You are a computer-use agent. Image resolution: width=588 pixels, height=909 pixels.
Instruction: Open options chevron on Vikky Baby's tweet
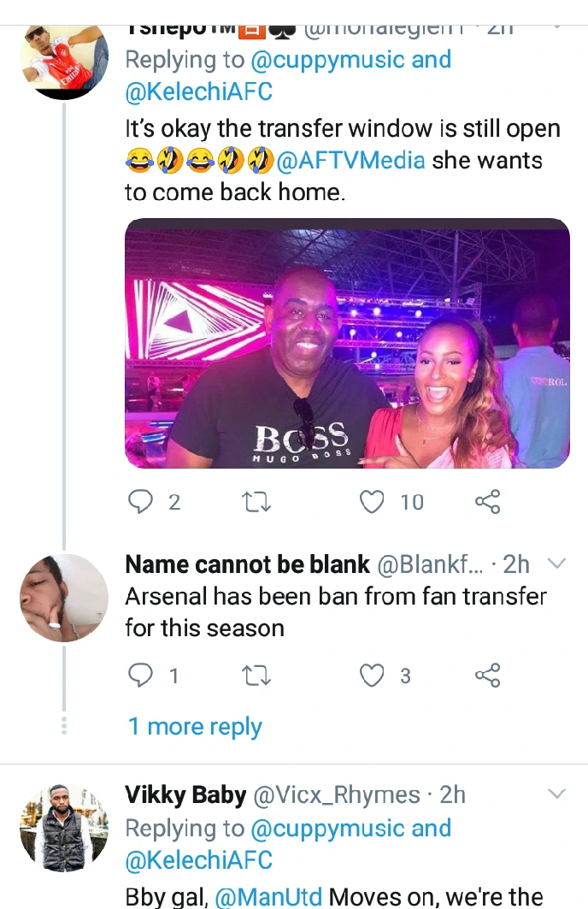point(556,794)
